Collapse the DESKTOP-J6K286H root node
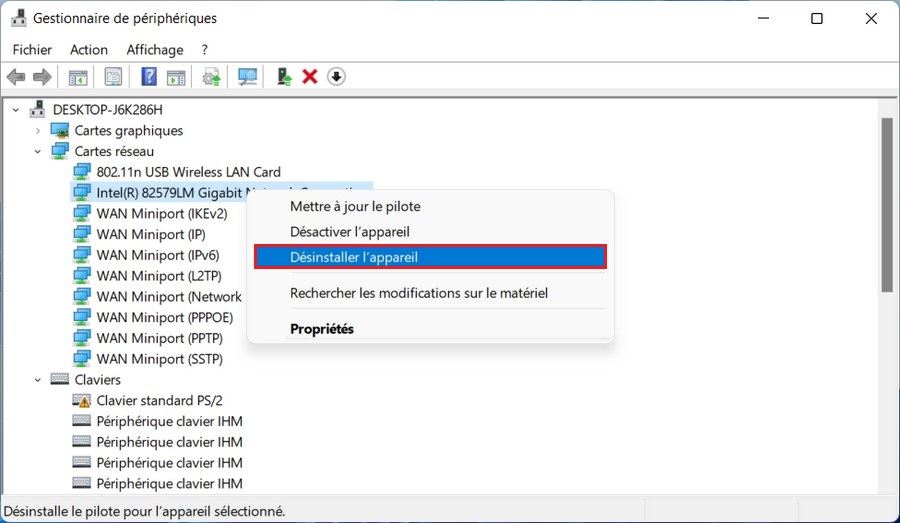900x523 pixels. pyautogui.click(x=16, y=109)
